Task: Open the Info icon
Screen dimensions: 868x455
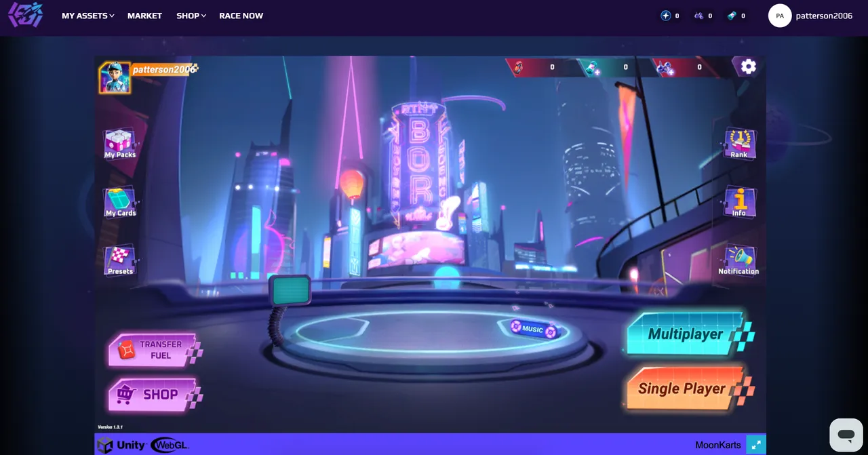Action: pyautogui.click(x=739, y=202)
